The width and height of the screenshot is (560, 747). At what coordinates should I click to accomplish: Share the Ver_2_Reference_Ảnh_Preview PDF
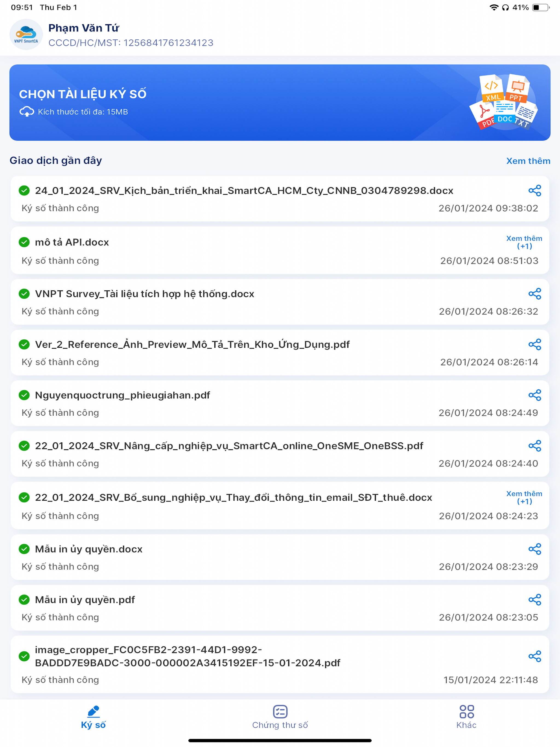(535, 345)
